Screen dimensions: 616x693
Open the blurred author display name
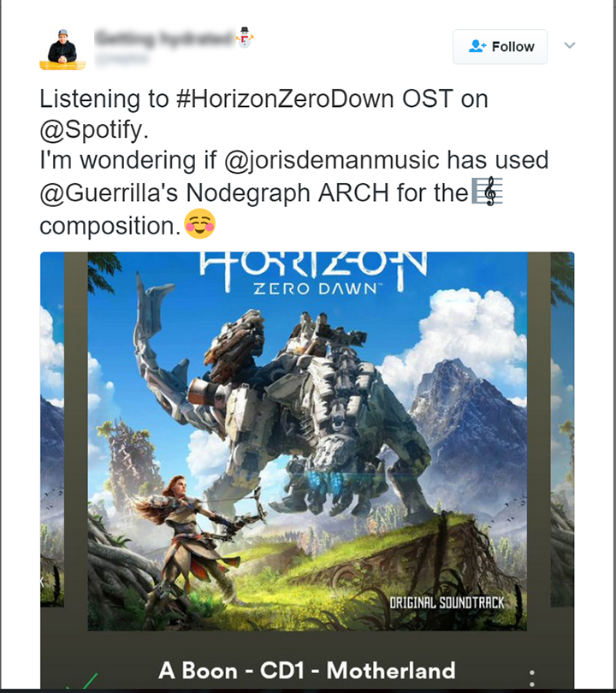tap(164, 38)
